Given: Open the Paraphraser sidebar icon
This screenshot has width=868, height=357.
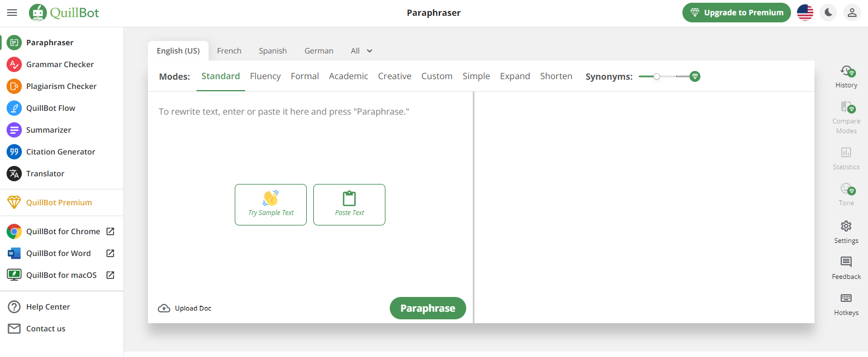Looking at the screenshot, I should click(14, 43).
